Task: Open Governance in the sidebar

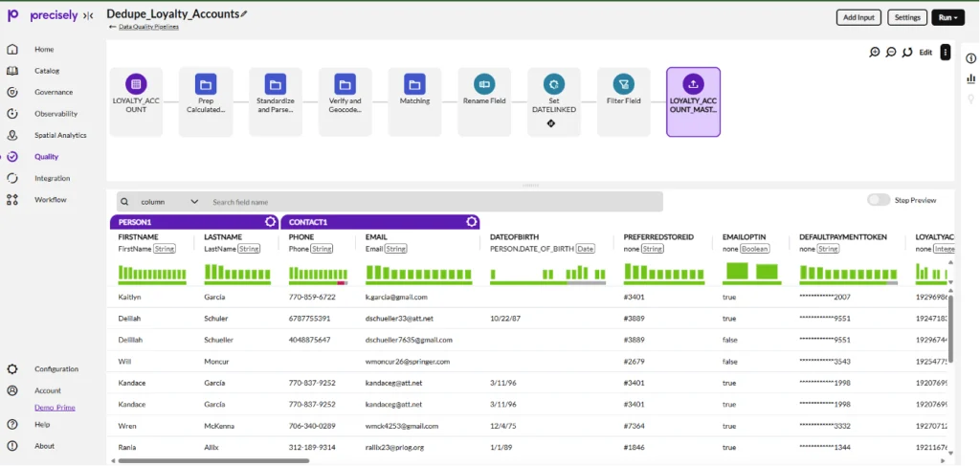Action: (54, 93)
